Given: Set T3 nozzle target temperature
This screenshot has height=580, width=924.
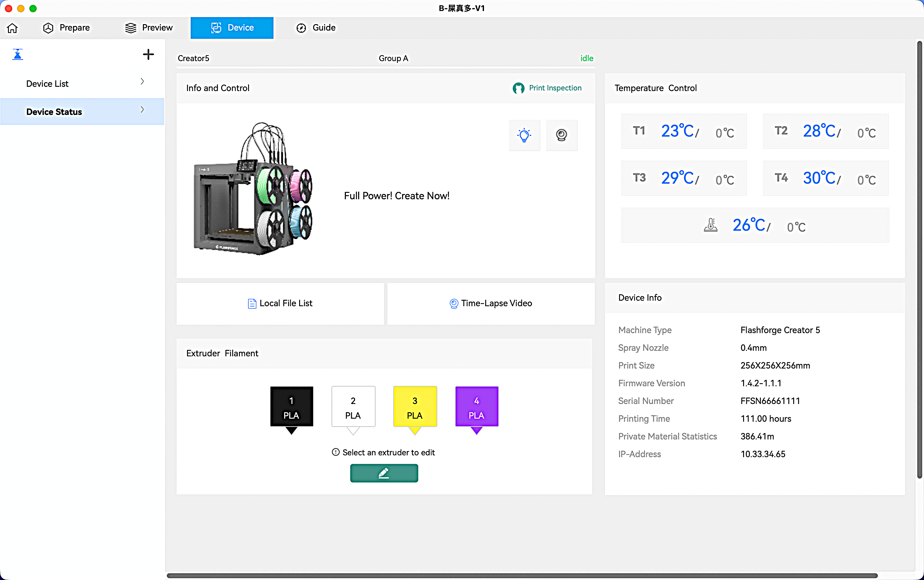Looking at the screenshot, I should [x=724, y=180].
